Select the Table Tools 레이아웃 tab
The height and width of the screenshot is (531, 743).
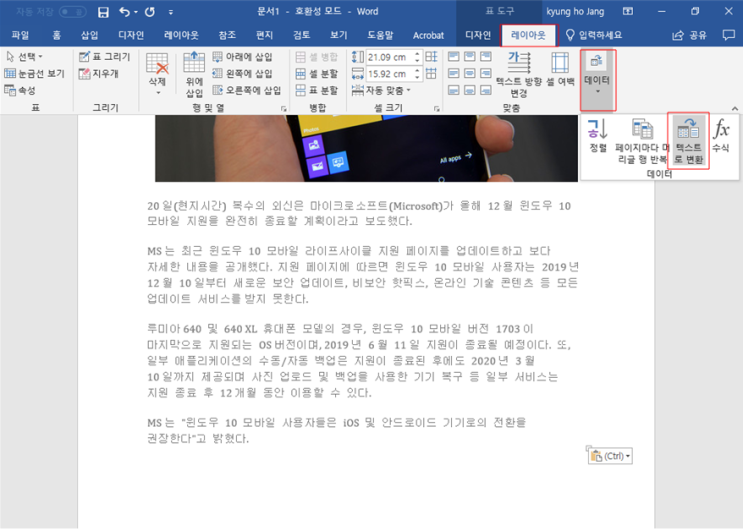[528, 35]
